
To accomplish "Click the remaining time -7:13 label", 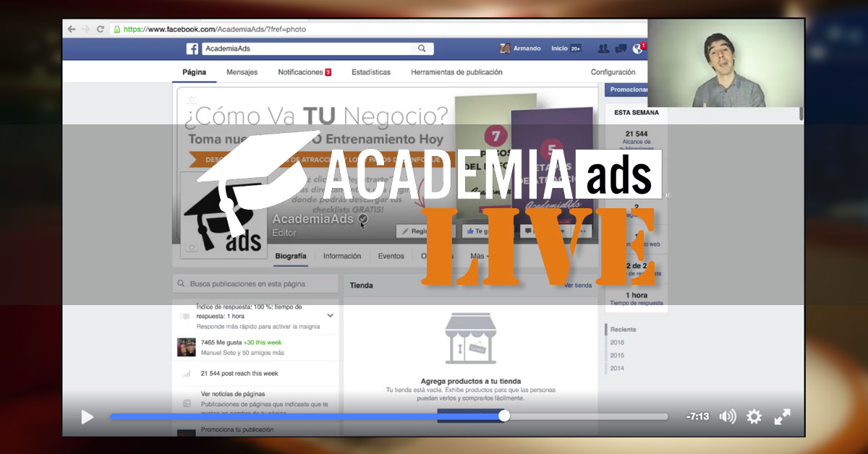I will 697,416.
